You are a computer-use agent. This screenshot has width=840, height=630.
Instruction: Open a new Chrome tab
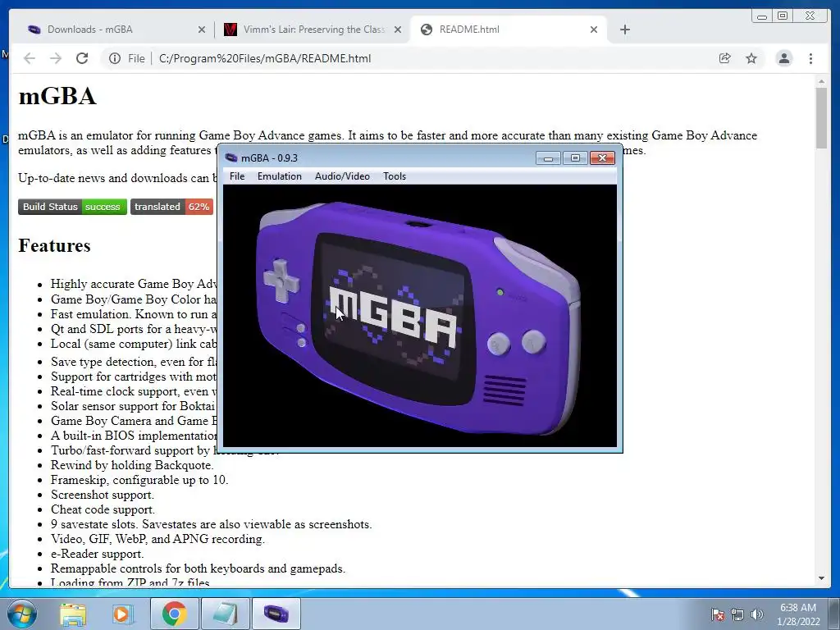pyautogui.click(x=624, y=30)
